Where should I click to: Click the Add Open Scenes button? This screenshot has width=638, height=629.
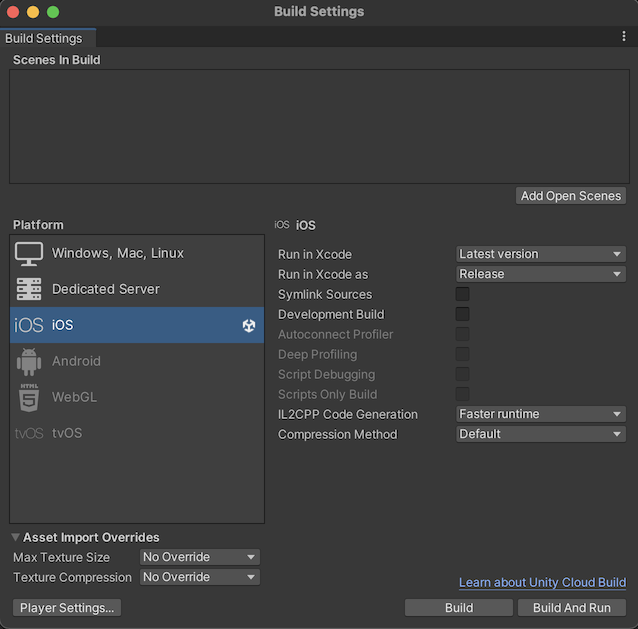[x=571, y=195]
